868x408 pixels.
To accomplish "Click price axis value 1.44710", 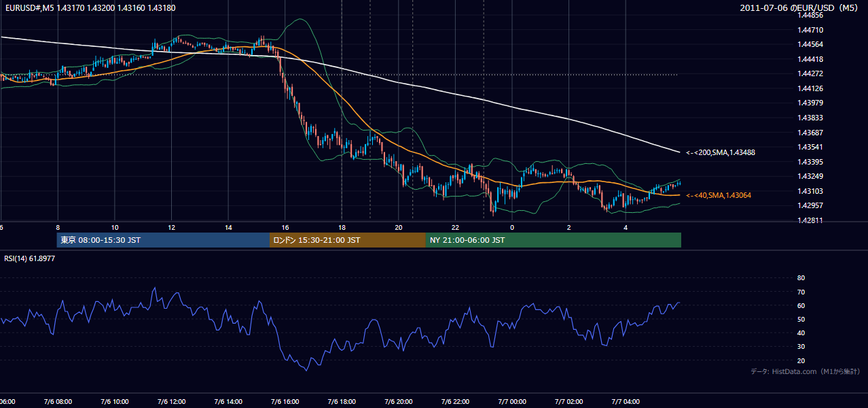I will pyautogui.click(x=810, y=30).
